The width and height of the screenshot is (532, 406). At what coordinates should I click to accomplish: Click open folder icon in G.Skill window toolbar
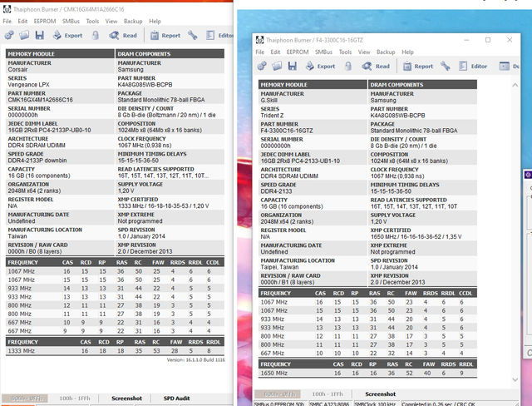pyautogui.click(x=277, y=67)
